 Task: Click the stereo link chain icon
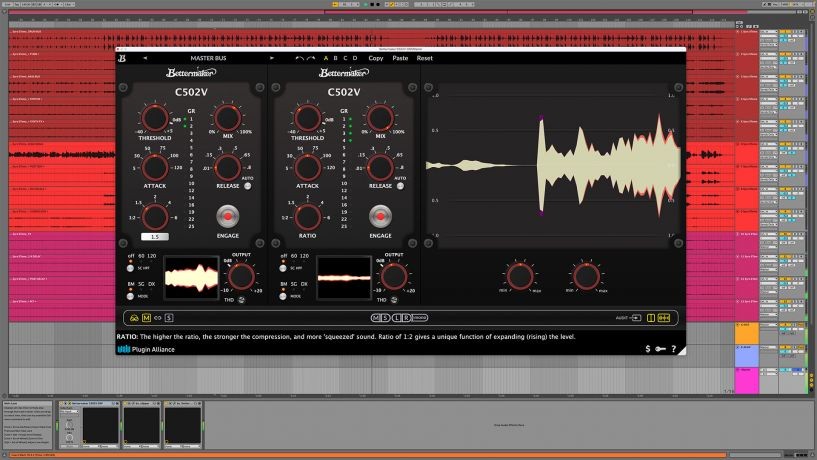158,317
